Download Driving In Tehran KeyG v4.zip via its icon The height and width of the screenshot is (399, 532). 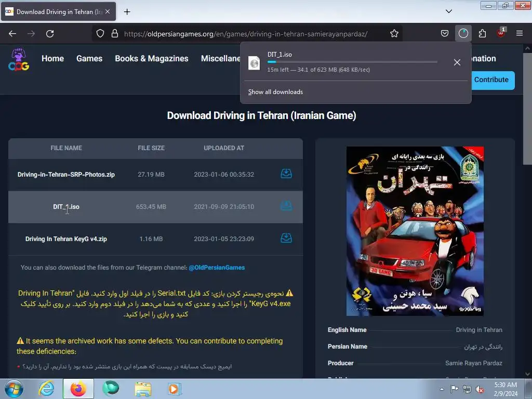286,238
